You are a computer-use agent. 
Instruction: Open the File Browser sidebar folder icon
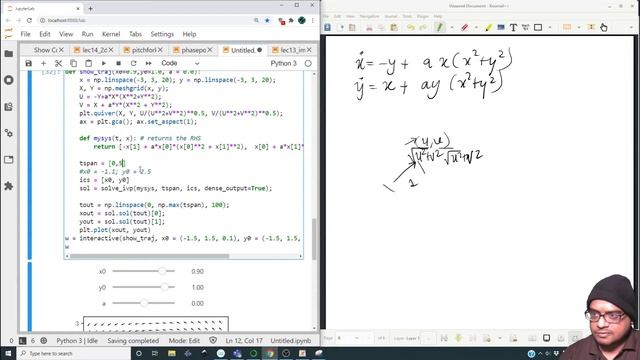coord(9,54)
